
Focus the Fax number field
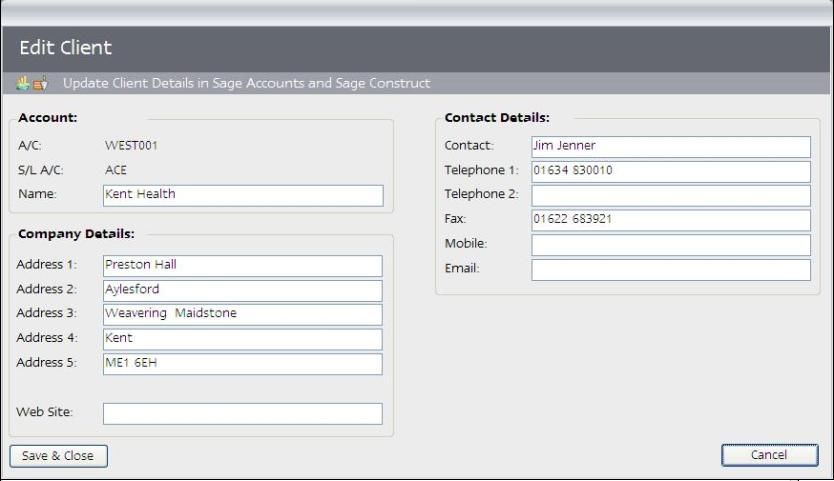tap(670, 220)
